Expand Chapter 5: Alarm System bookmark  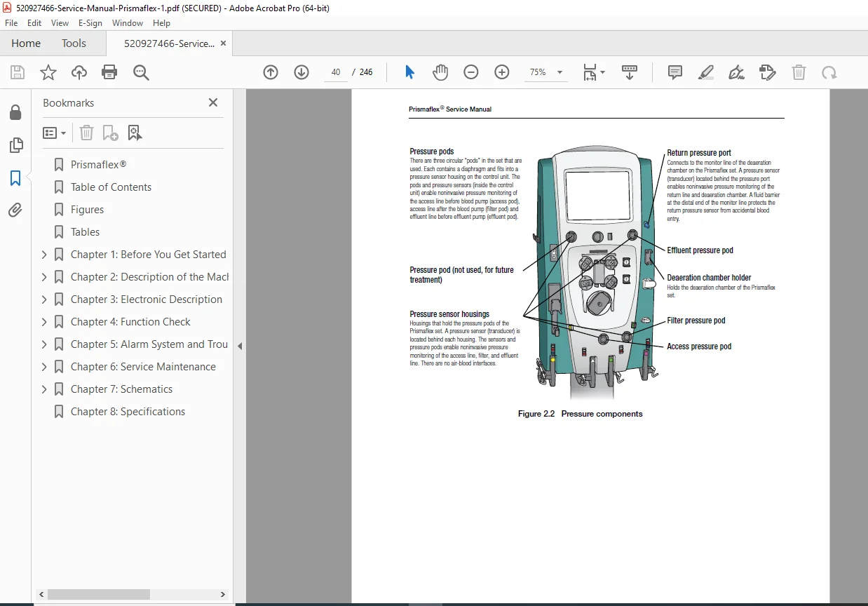click(x=44, y=344)
